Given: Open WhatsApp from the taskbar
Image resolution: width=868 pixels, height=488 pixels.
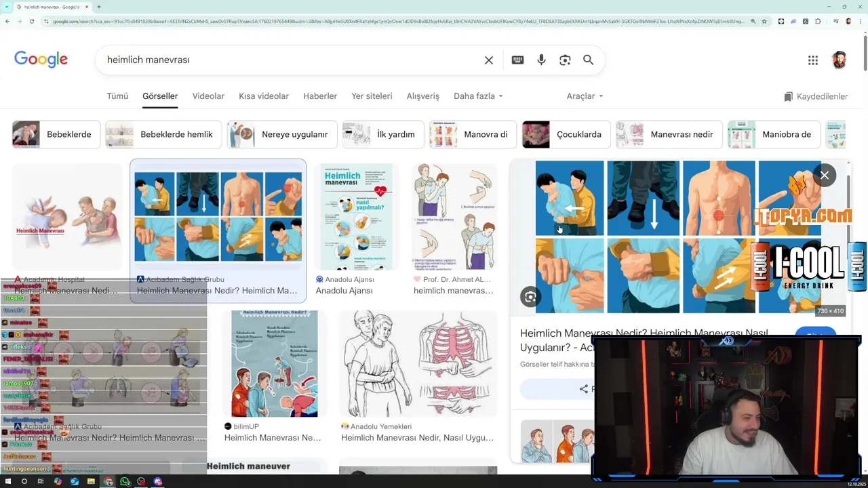Looking at the screenshot, I should (x=125, y=481).
